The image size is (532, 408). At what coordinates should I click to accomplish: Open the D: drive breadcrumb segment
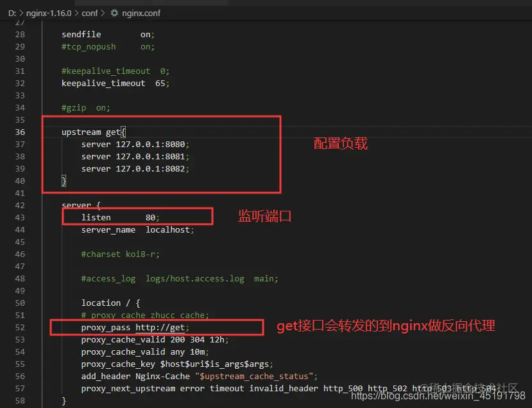pos(12,13)
